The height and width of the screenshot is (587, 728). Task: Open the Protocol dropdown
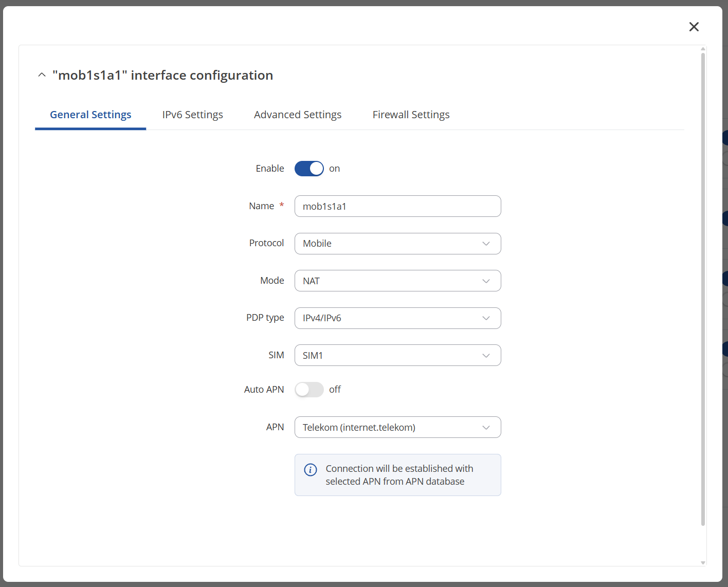tap(398, 244)
